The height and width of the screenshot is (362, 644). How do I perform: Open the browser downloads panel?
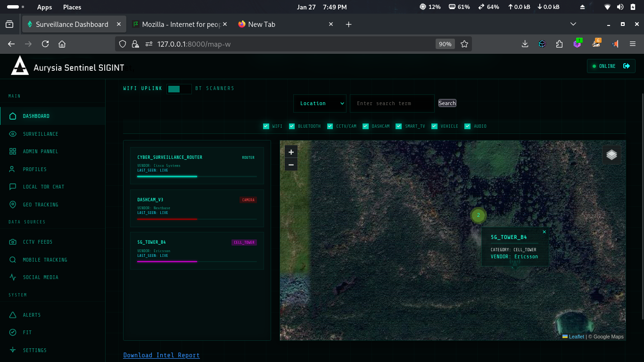coord(525,44)
